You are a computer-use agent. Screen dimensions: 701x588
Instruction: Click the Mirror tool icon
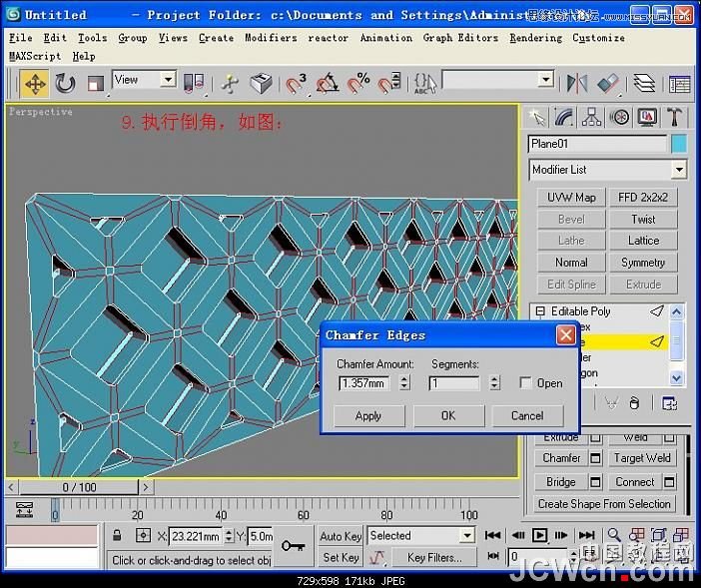point(577,84)
